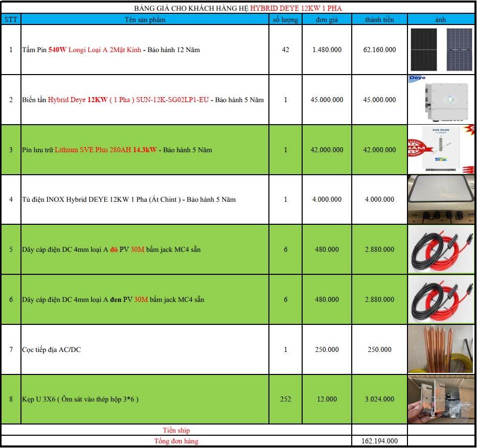The image size is (477, 448).
Task: Select the 'thành tiền' header cell
Action: tap(379, 19)
